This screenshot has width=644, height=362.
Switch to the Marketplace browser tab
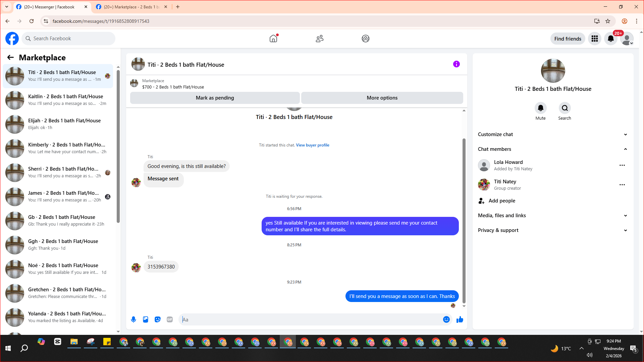click(131, 7)
